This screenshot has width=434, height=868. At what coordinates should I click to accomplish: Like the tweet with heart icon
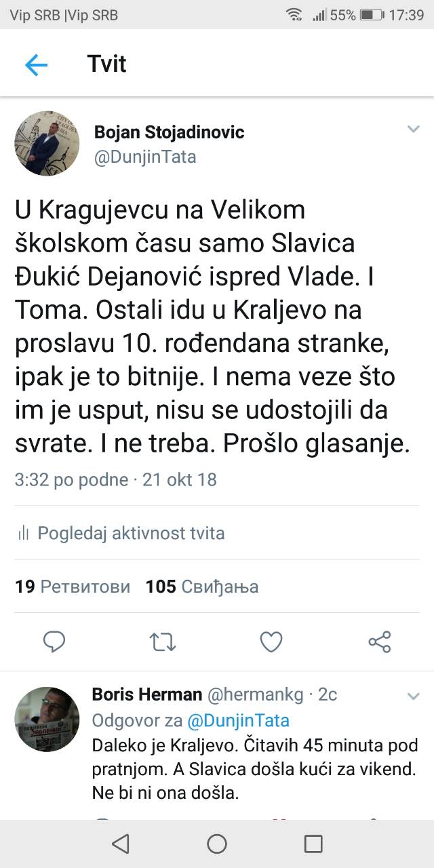tap(271, 641)
